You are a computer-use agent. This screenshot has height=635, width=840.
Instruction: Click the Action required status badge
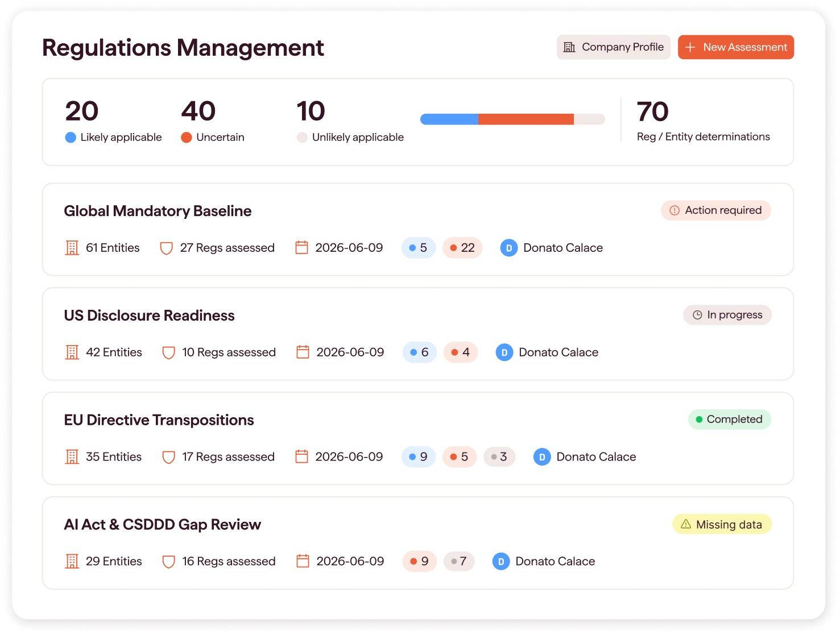[716, 210]
